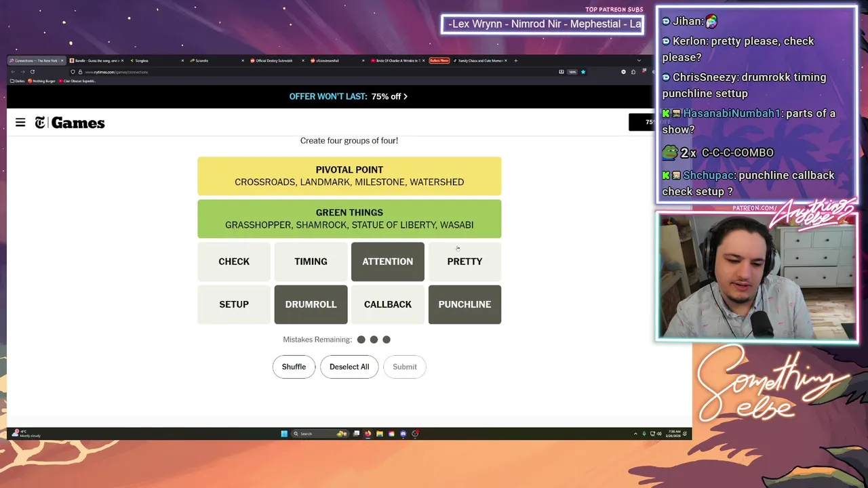Switch to the Family Chaos browser tab
Screen dimensions: 868x488
(481, 60)
